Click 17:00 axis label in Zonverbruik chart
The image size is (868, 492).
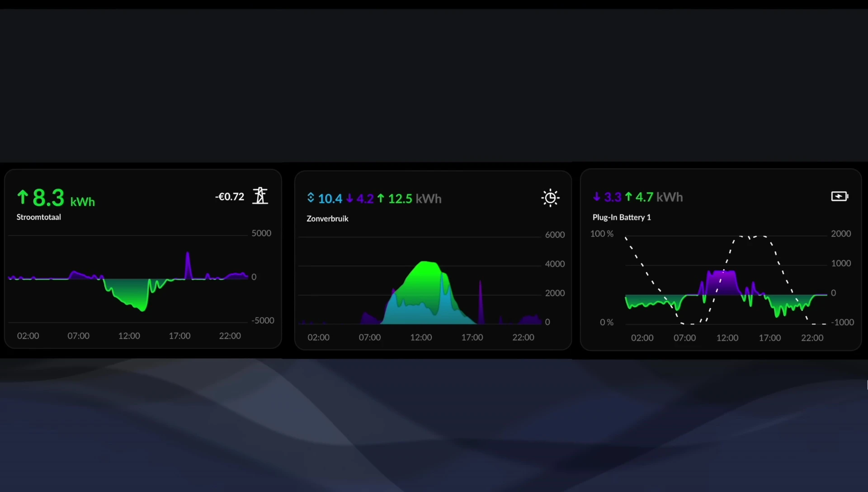pyautogui.click(x=472, y=337)
